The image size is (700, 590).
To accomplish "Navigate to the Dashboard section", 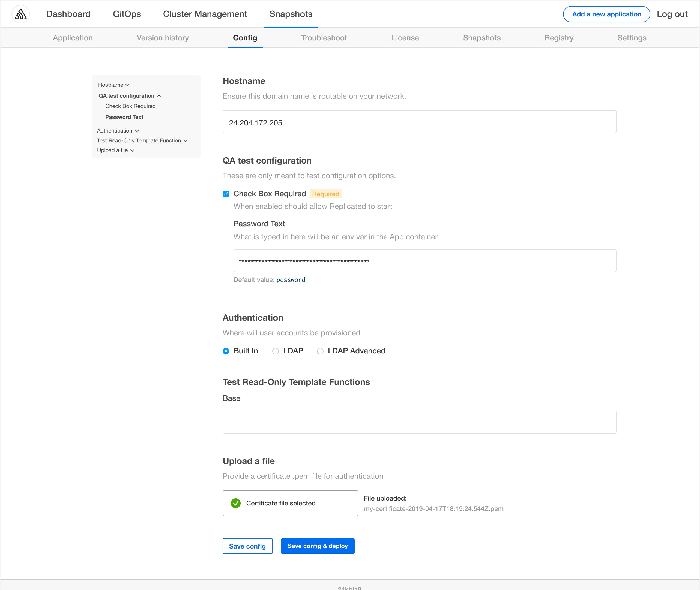I will click(68, 13).
